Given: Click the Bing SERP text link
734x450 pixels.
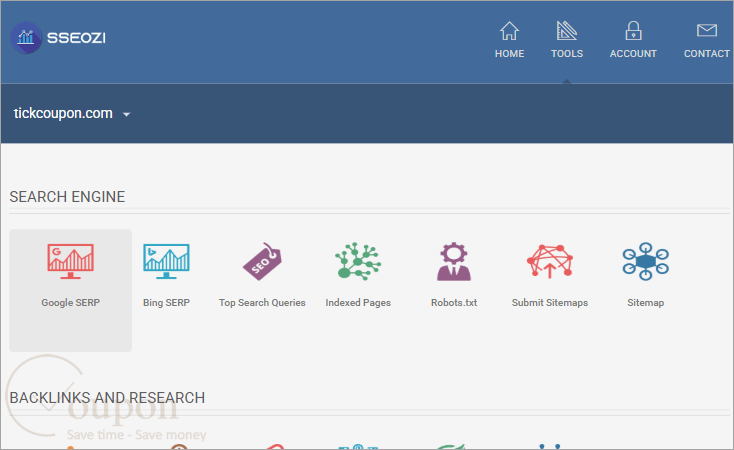Looking at the screenshot, I should (x=166, y=302).
